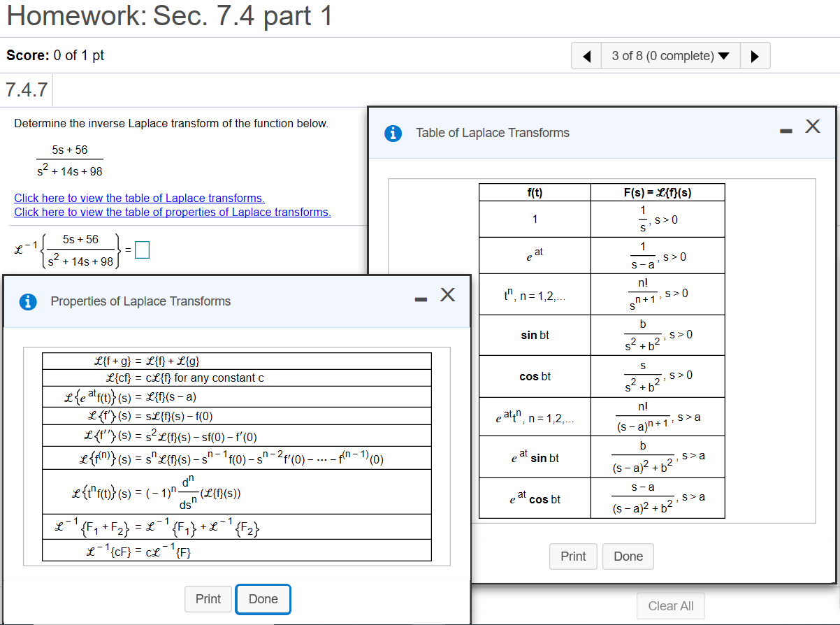840x625 pixels.
Task: Close the Properties of Laplace Transforms dialog
Action: click(x=447, y=295)
